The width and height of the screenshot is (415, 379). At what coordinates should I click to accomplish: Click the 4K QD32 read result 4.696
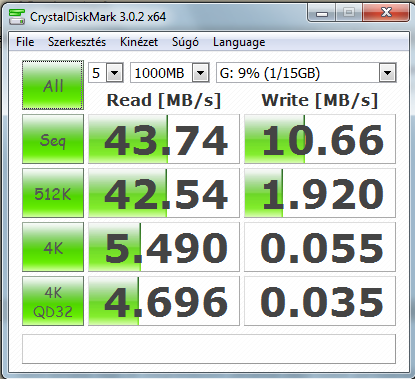(164, 301)
